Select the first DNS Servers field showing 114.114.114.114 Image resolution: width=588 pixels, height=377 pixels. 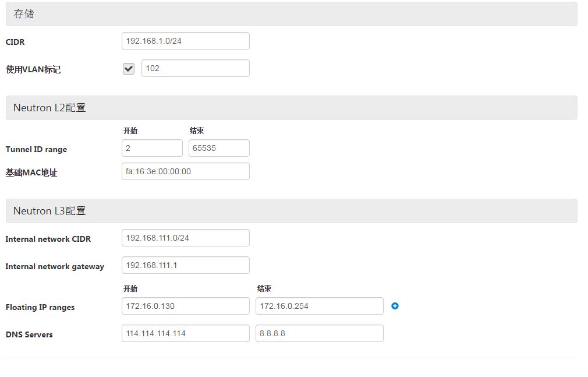185,333
